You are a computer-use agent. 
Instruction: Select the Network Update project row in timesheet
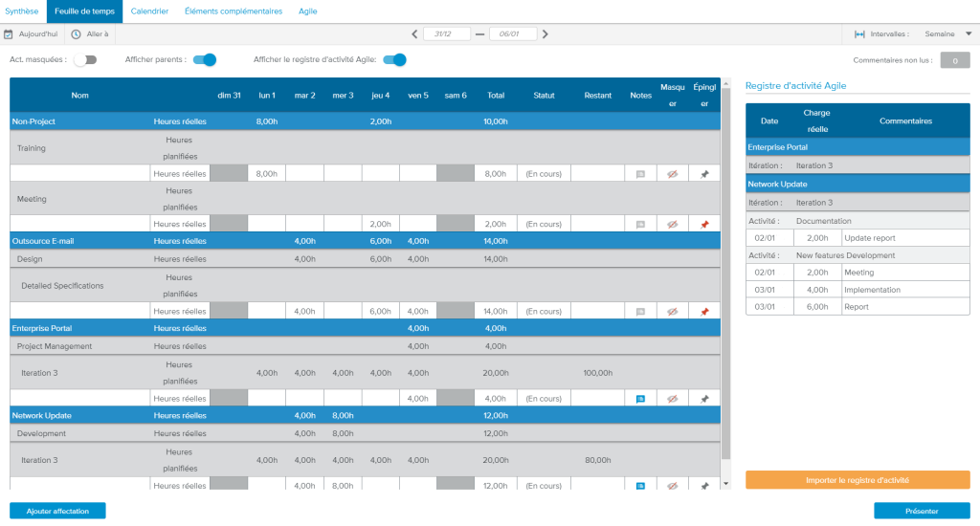(365, 415)
